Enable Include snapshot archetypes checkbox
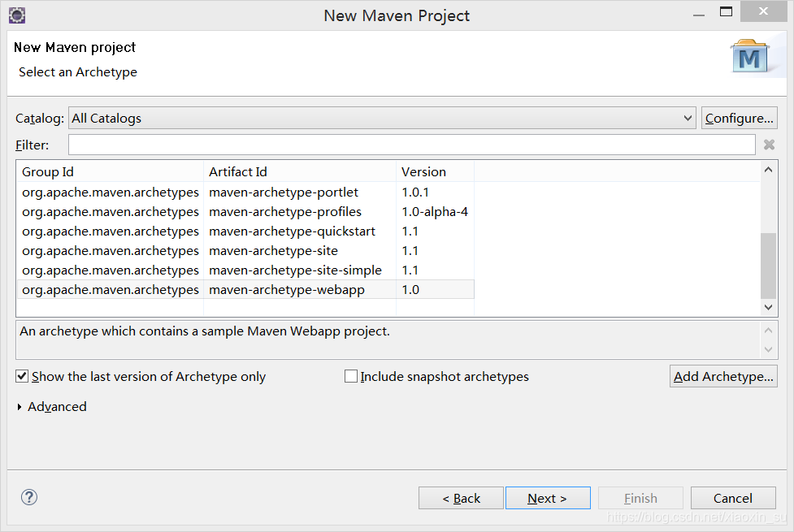 [x=350, y=376]
